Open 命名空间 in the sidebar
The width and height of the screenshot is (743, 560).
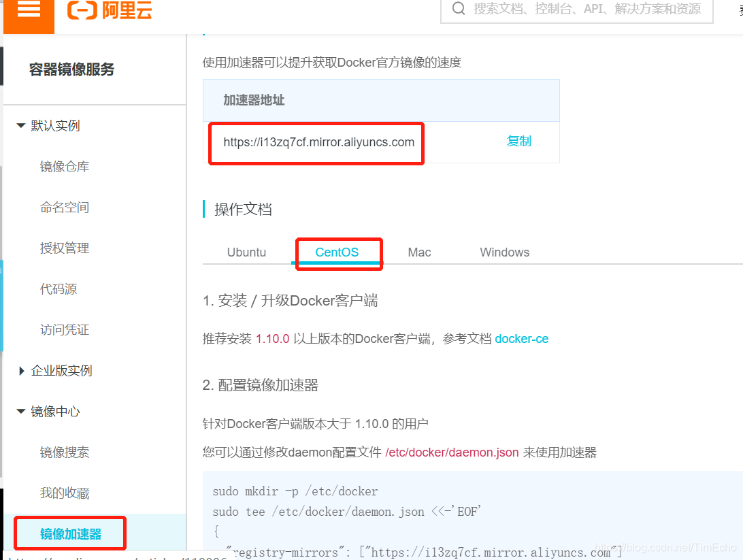point(65,207)
